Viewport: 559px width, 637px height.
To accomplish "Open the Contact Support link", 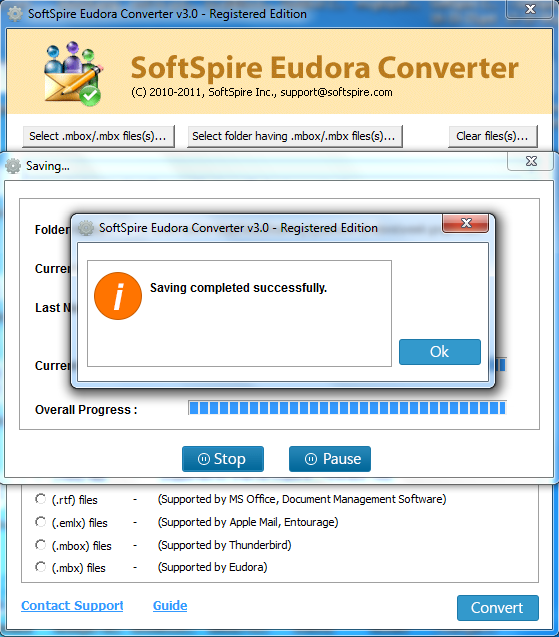I will (72, 606).
